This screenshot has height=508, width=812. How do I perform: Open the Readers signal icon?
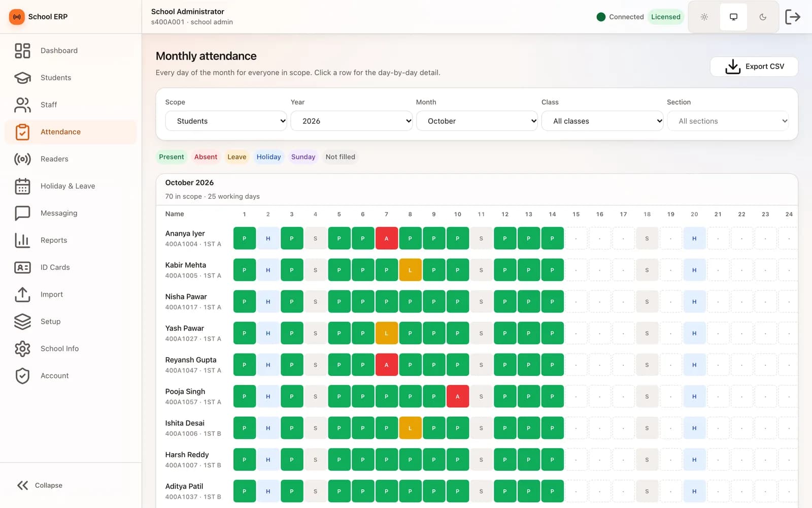point(22,159)
